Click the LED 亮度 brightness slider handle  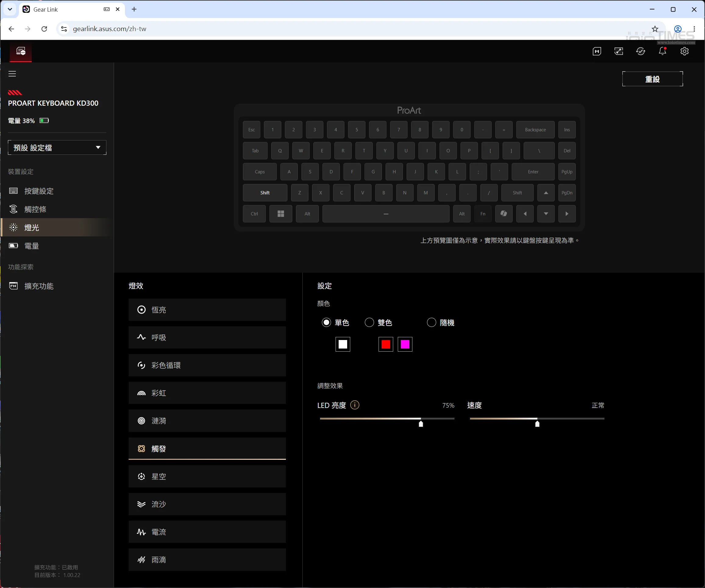click(421, 423)
